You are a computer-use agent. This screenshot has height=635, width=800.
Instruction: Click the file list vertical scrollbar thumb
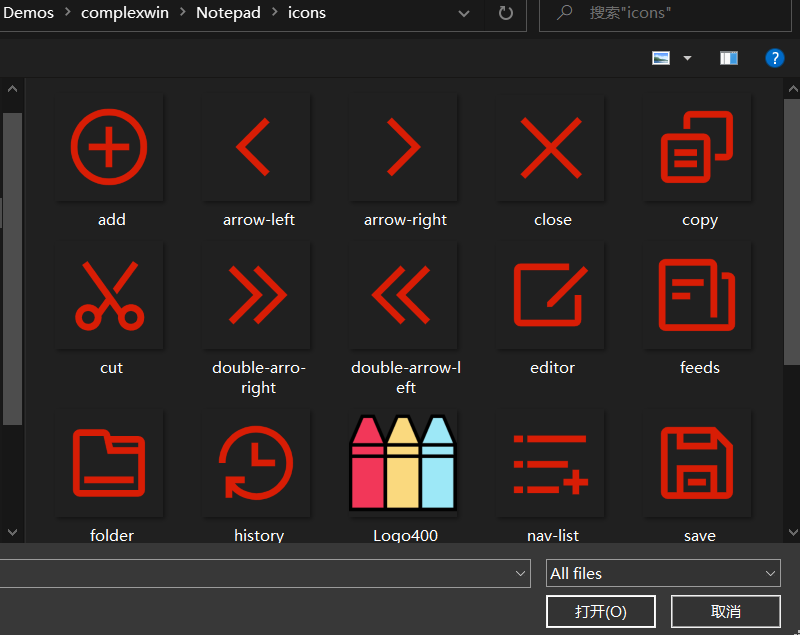pos(792,232)
